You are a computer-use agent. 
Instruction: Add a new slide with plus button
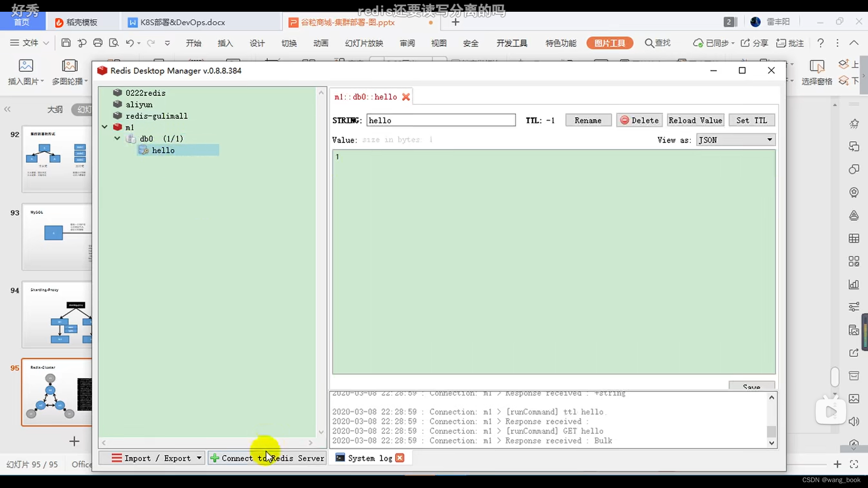tap(74, 441)
